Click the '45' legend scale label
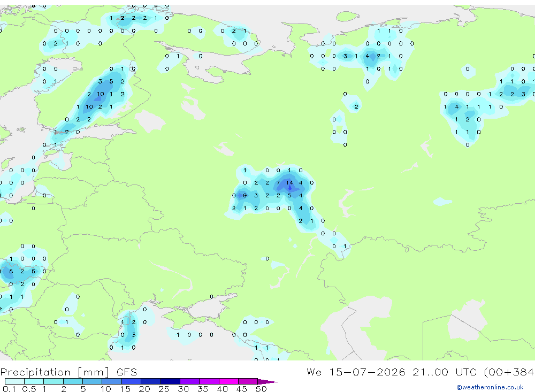 point(242,389)
